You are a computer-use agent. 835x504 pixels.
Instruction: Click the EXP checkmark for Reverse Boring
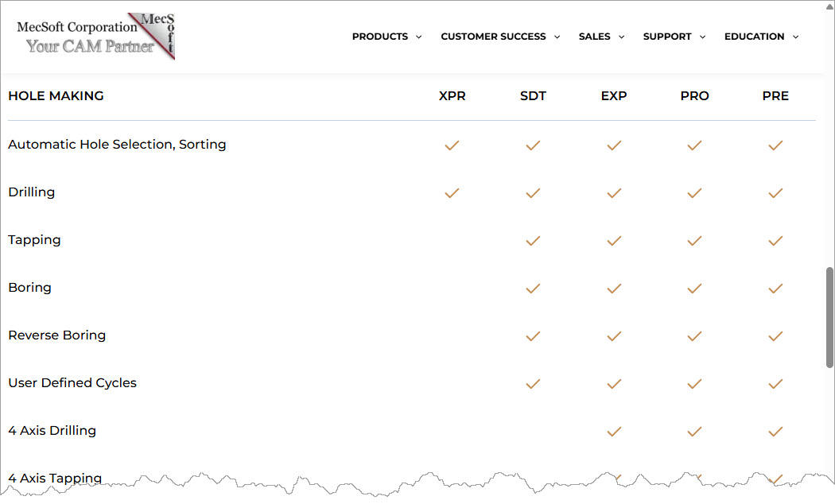pyautogui.click(x=614, y=336)
